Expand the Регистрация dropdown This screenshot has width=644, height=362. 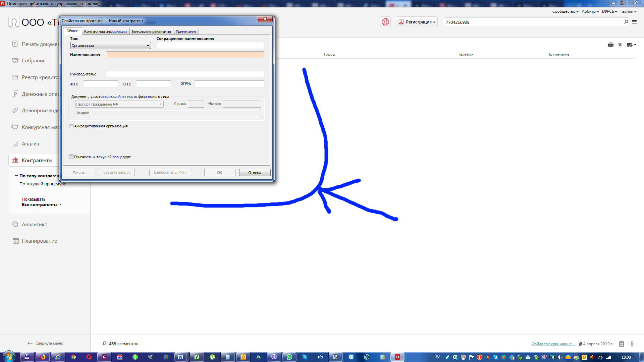click(x=417, y=22)
